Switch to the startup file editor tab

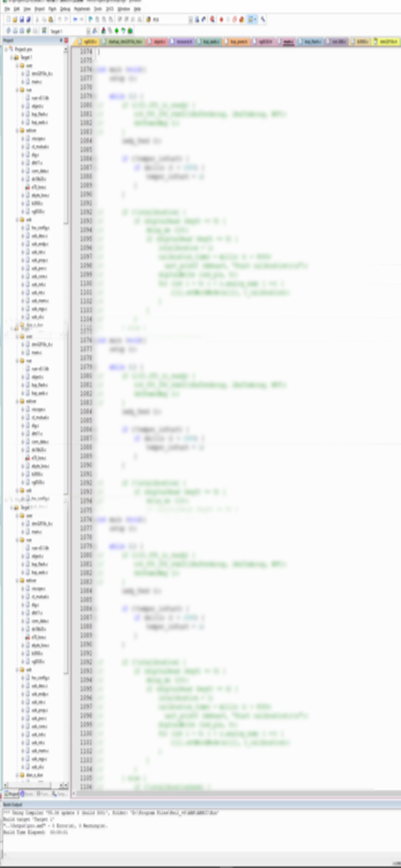click(x=123, y=42)
